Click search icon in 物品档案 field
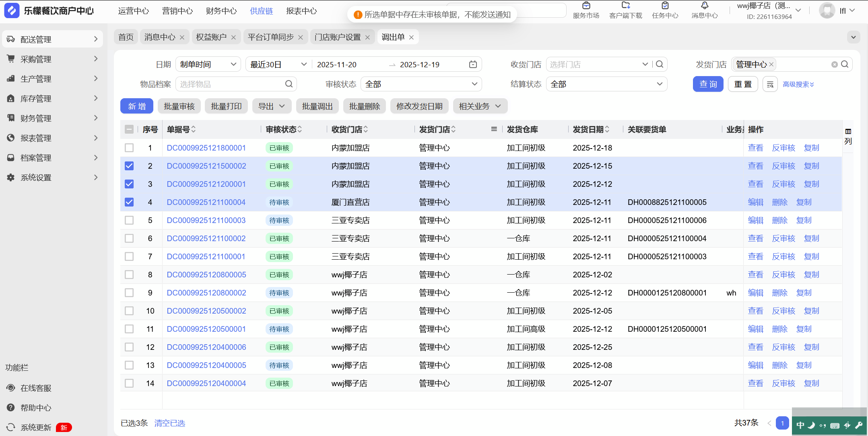The image size is (868, 436). (289, 84)
